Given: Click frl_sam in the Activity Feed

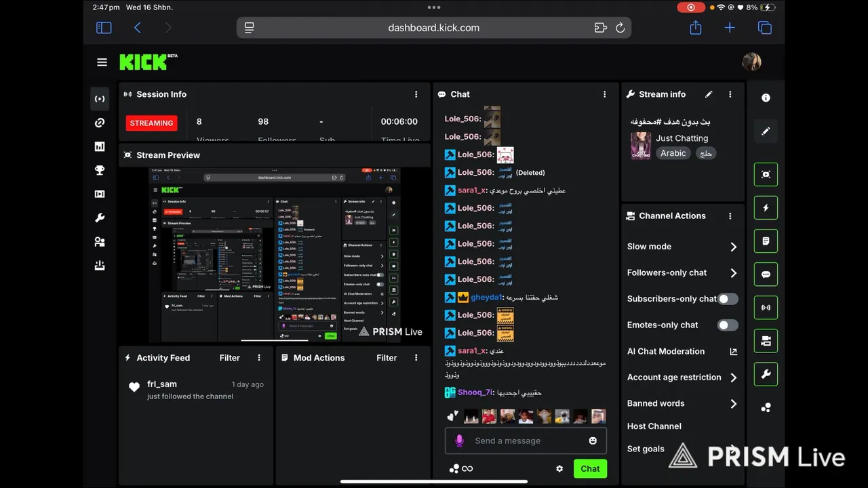Looking at the screenshot, I should [x=162, y=384].
